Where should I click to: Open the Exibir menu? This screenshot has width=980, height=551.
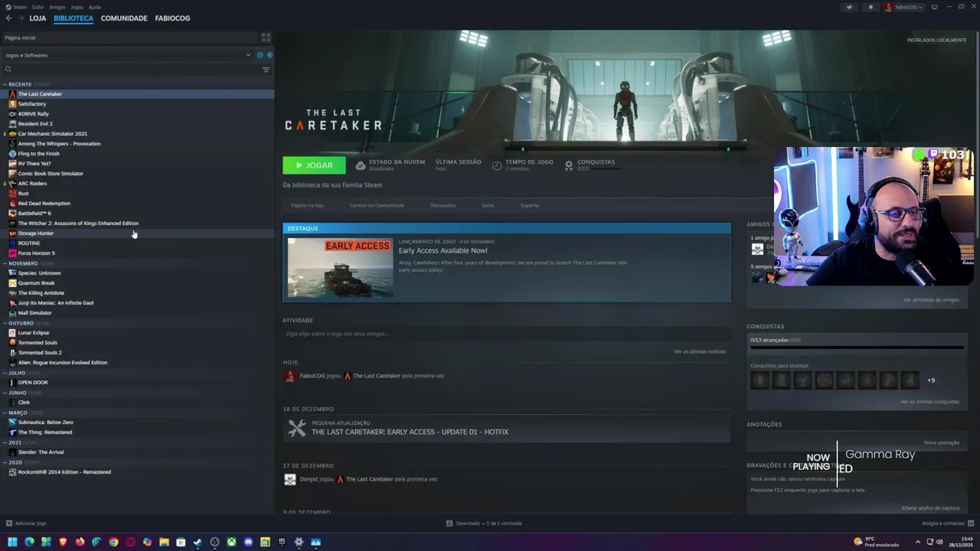click(38, 7)
